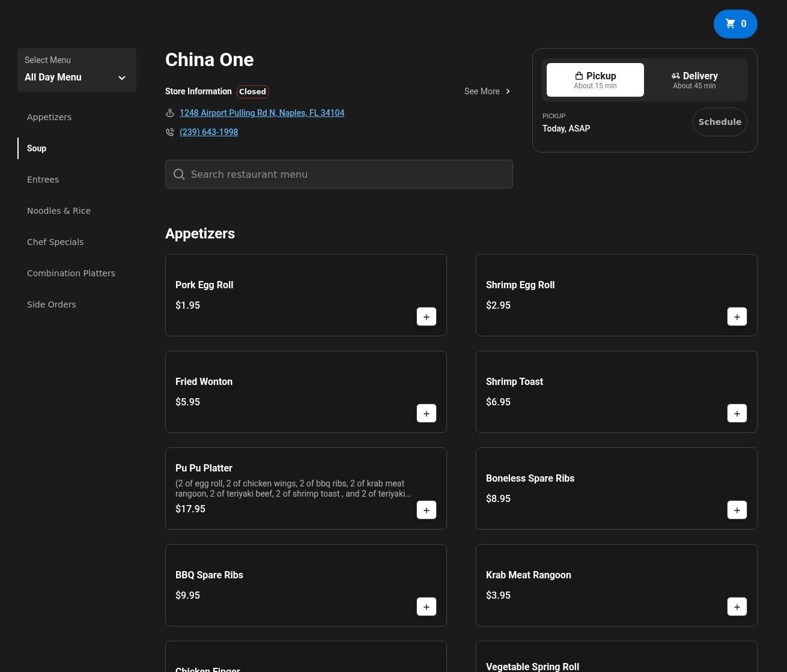The image size is (787, 672).
Task: Add Krab Meat Rangoon with plus icon
Action: [x=737, y=607]
